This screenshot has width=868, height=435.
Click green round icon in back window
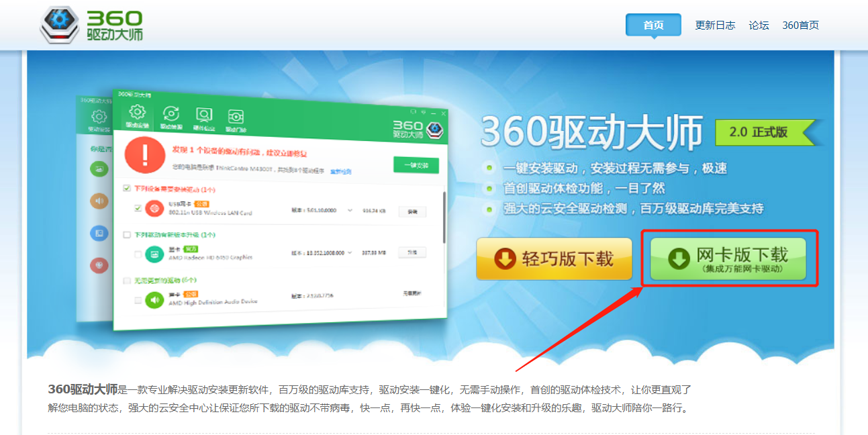coord(99,168)
